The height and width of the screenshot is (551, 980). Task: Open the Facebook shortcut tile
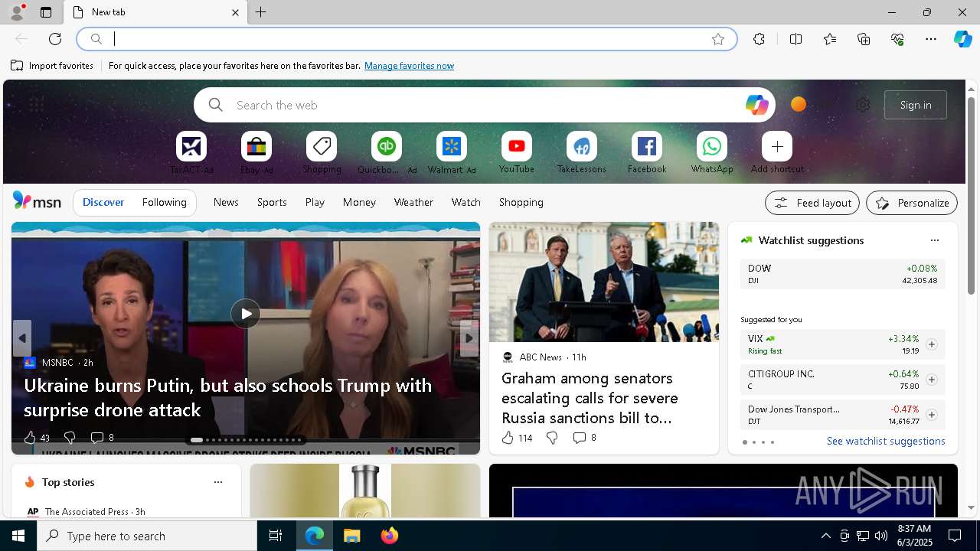[x=647, y=146]
